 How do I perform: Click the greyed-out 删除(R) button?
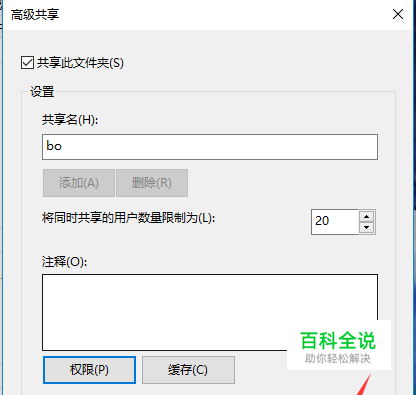coord(152,183)
